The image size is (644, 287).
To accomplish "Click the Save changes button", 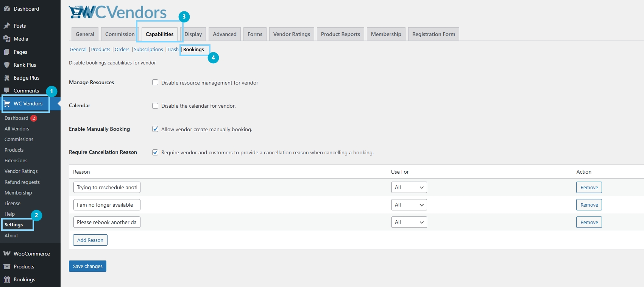I will click(87, 266).
